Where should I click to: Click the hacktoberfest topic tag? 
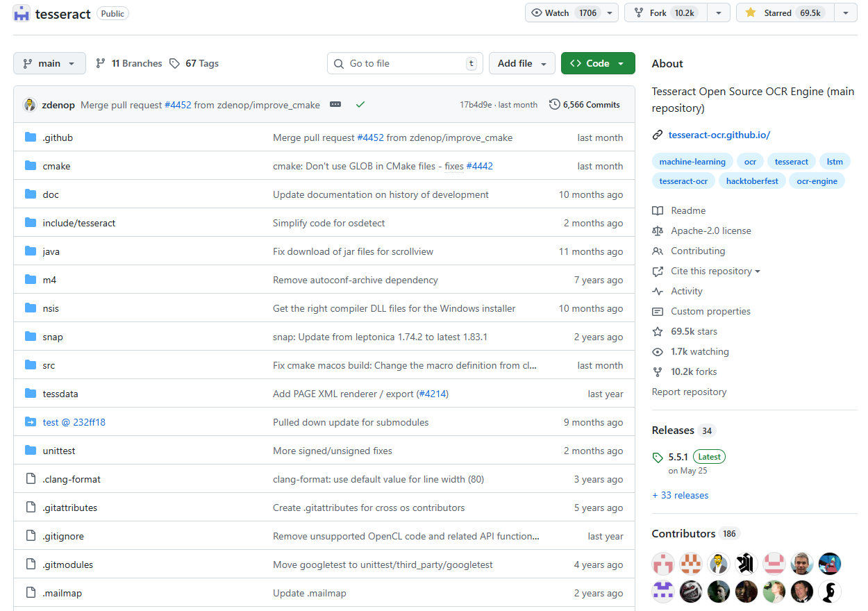753,181
